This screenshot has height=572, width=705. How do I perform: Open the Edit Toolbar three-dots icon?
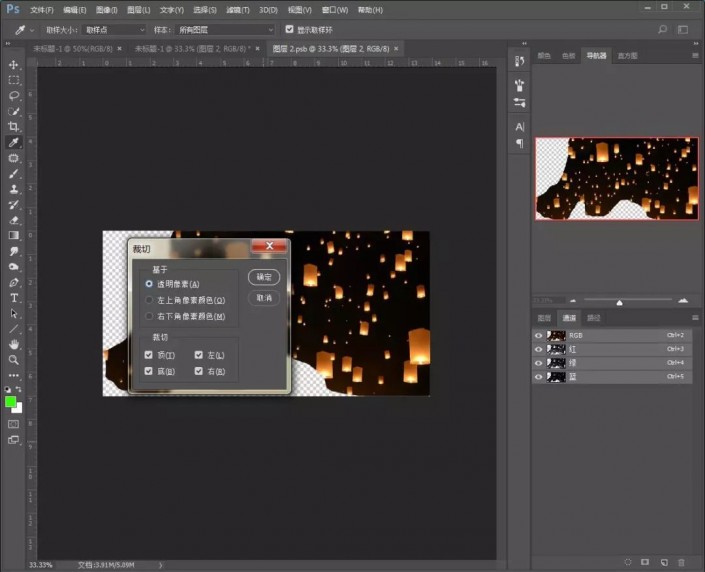(13, 375)
